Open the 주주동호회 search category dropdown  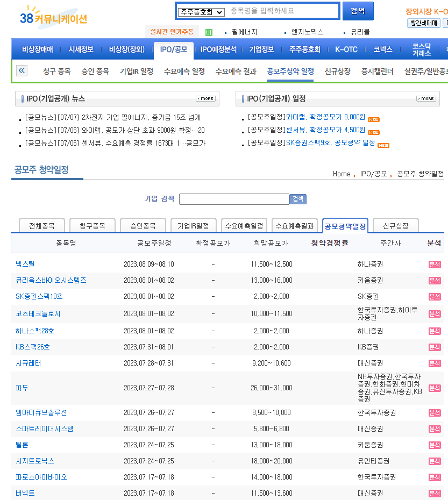(x=201, y=12)
